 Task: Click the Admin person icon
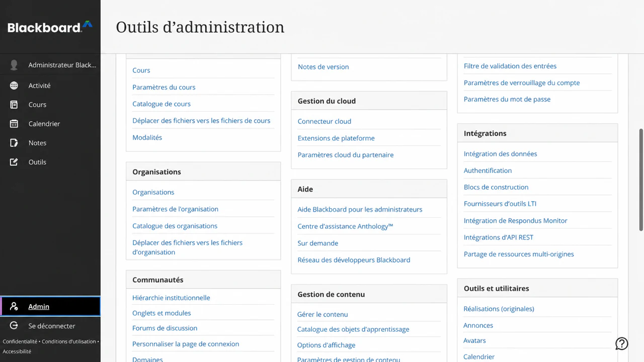[14, 306]
